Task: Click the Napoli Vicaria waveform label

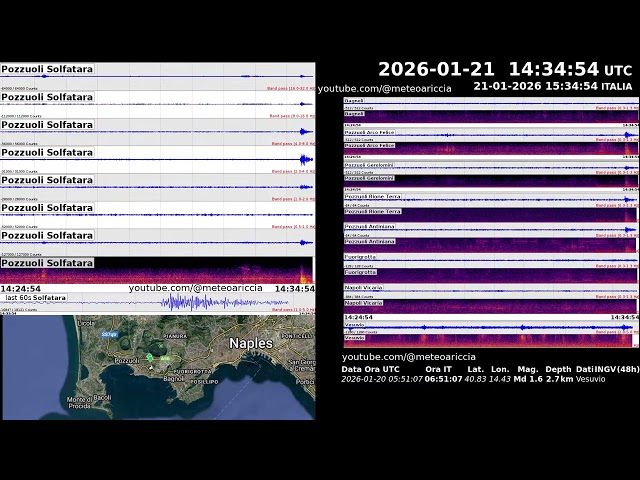Action: point(363,288)
